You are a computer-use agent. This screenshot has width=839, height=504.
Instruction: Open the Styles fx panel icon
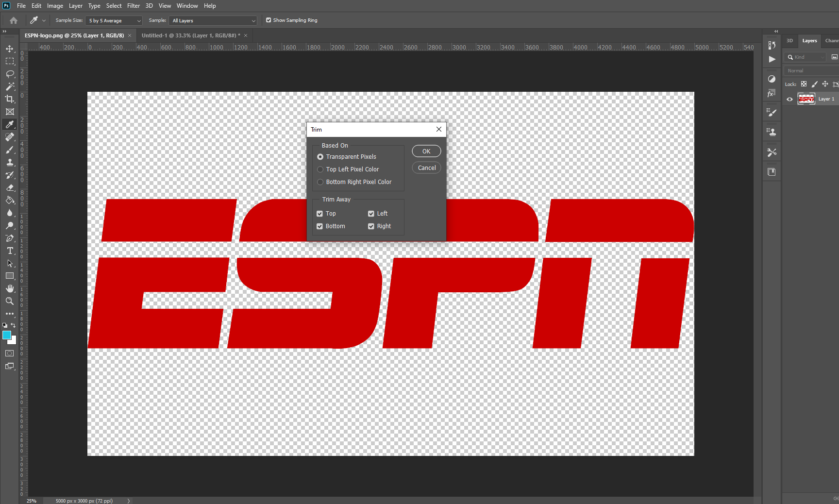(771, 94)
